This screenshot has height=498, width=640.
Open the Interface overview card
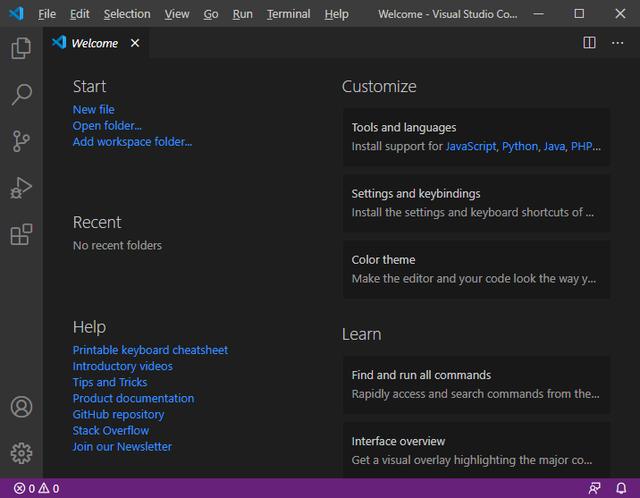click(x=476, y=450)
